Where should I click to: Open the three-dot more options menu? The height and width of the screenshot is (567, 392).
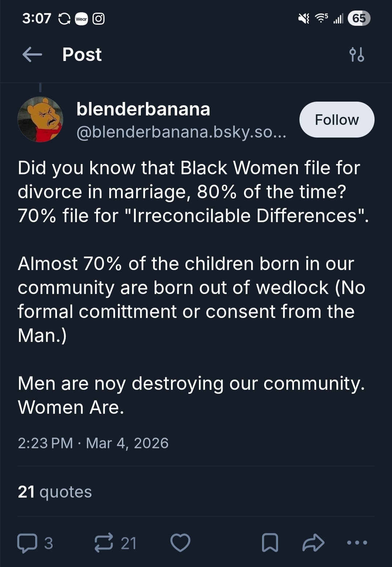357,543
